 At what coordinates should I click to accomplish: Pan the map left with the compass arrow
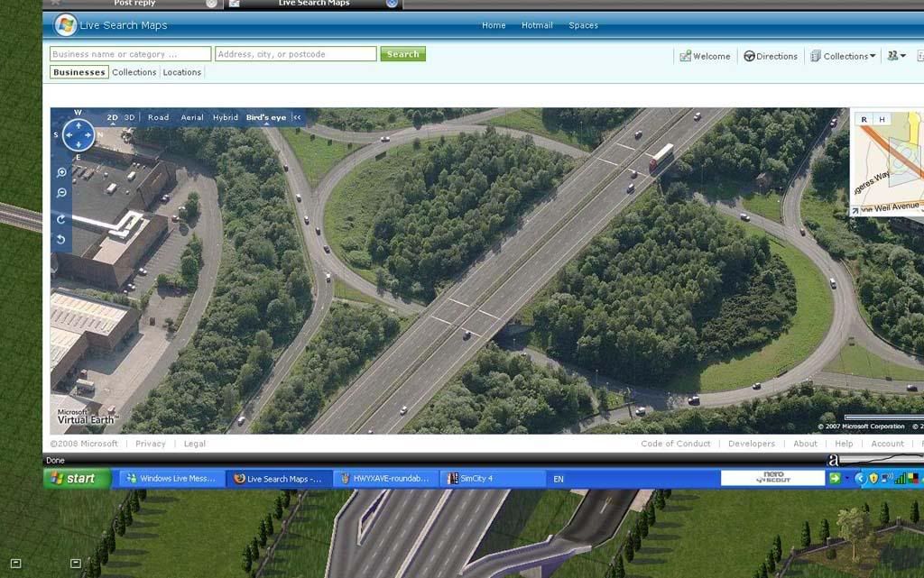[69, 134]
